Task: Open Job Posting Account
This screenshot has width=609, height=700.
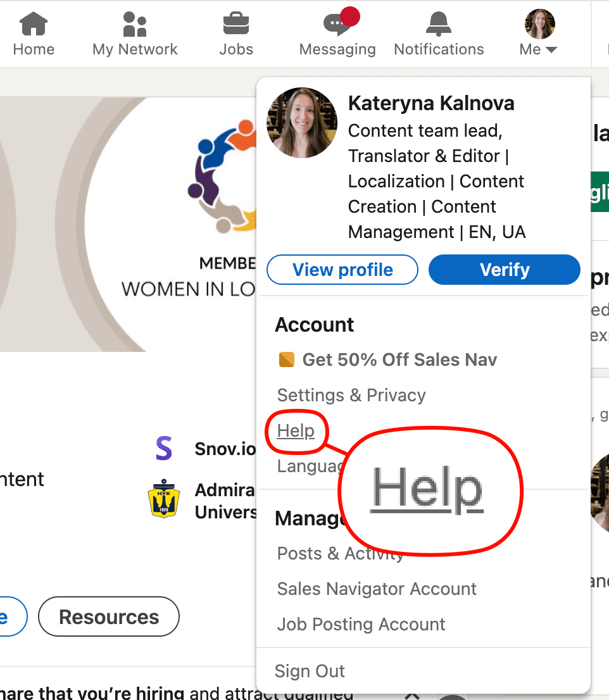Action: click(x=361, y=624)
